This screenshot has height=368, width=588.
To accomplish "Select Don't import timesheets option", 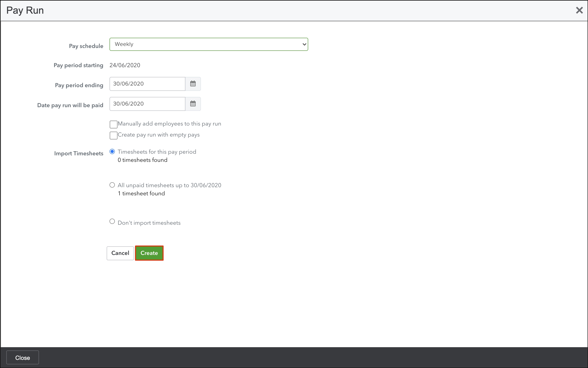I will tap(112, 221).
